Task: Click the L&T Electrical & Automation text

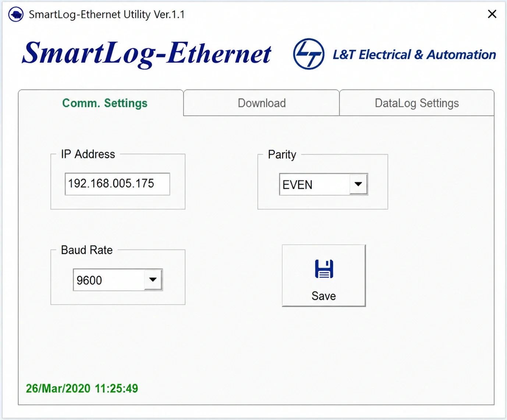Action: point(414,54)
